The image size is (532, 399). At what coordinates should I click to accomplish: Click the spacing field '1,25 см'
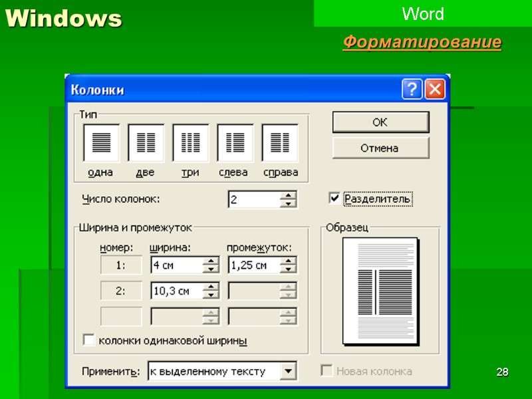coord(255,265)
